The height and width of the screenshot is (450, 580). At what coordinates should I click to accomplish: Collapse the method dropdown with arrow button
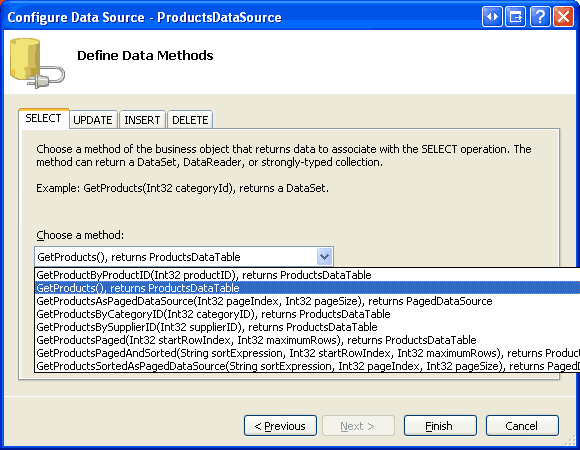click(x=324, y=257)
